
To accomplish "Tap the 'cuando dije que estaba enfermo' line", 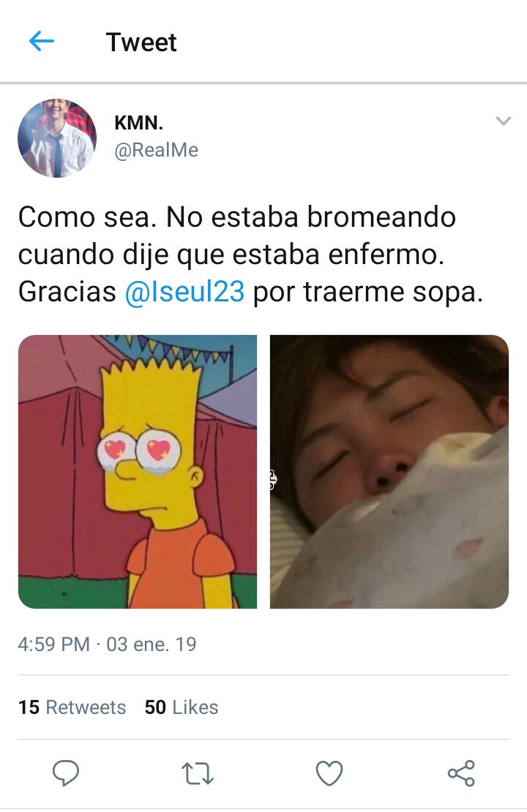I will point(231,255).
